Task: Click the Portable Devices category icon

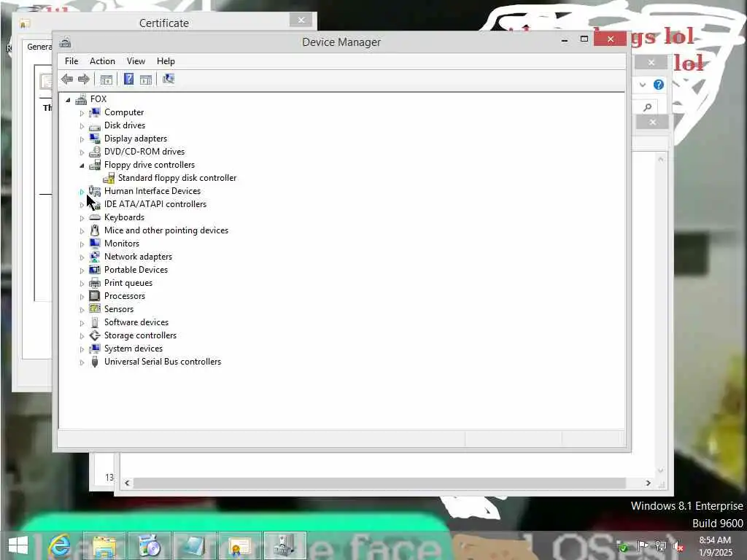Action: 95,270
